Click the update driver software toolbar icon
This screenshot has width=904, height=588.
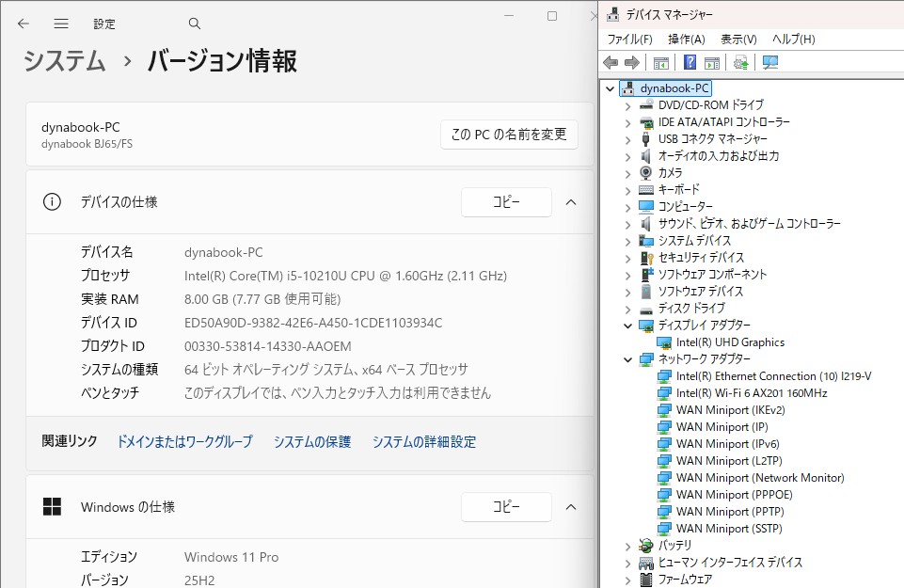pyautogui.click(x=741, y=62)
